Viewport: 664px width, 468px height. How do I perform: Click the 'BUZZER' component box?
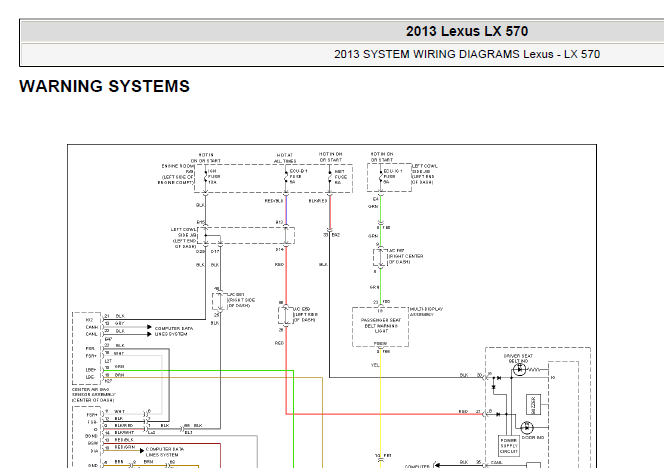[533, 405]
